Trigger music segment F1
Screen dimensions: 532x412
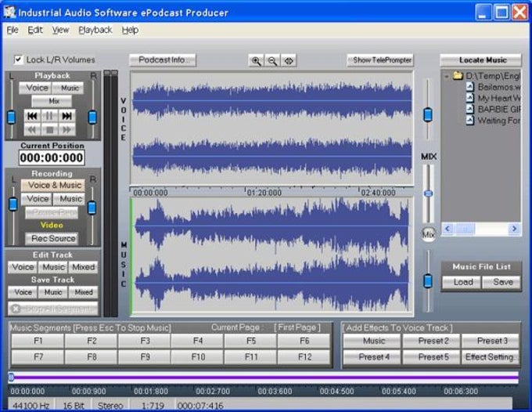pos(38,341)
